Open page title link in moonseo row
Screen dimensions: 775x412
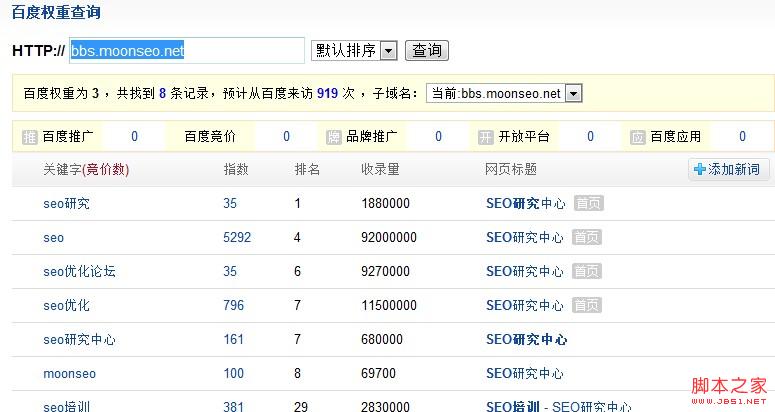coord(525,373)
